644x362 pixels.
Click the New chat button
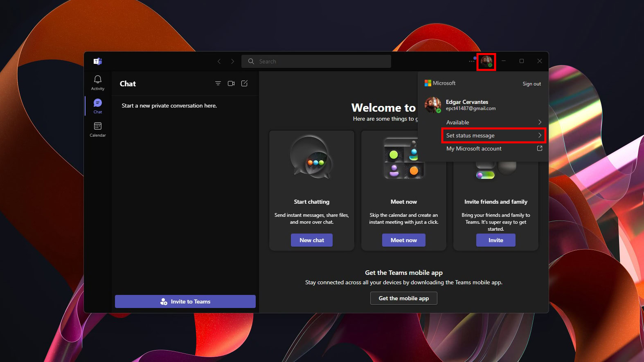[x=312, y=240]
